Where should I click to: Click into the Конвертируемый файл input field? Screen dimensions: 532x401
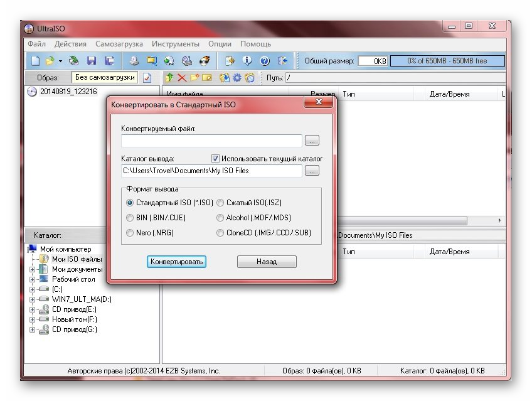click(x=211, y=141)
